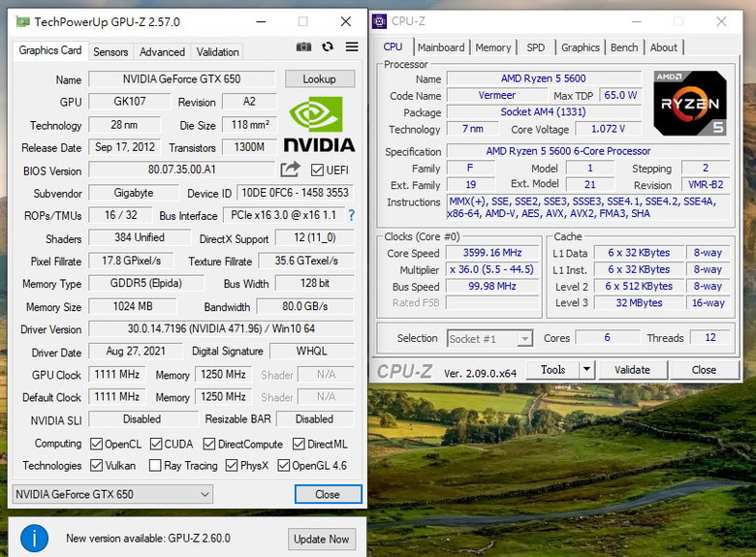The image size is (756, 557).
Task: Click the GPU-Z refresh icon
Action: (328, 46)
